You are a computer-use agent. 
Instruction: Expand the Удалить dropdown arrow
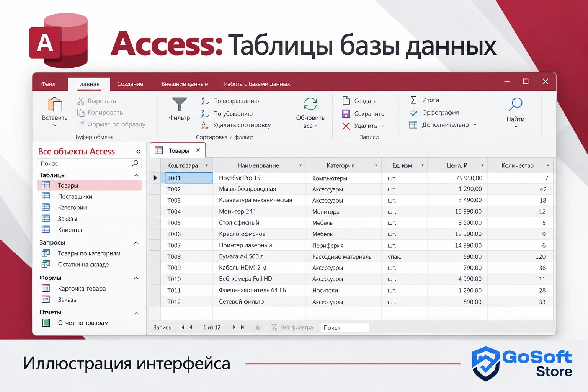tap(383, 126)
